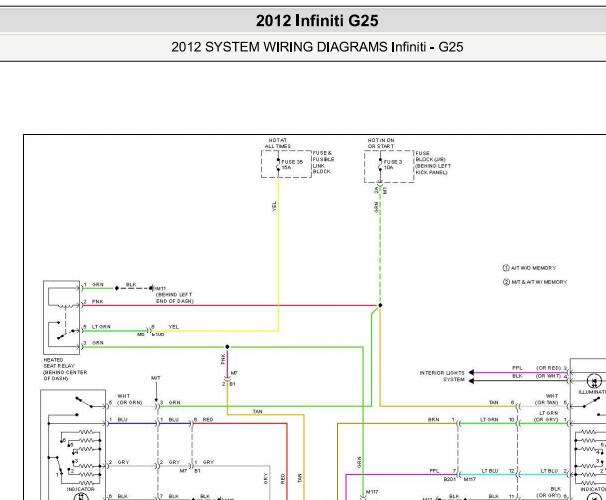
Task: Click the 'FUSE & FUSIBLE LINK BLOCK' text
Action: pyautogui.click(x=323, y=162)
